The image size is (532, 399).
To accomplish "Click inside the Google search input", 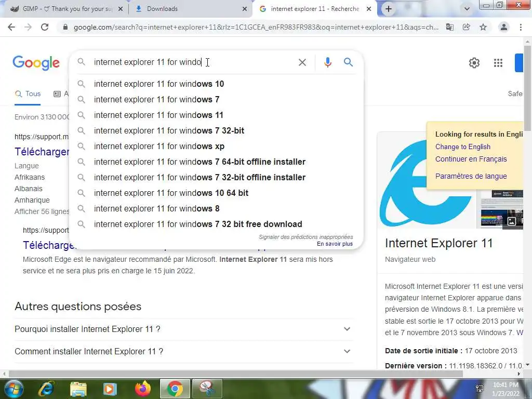I will [193, 62].
